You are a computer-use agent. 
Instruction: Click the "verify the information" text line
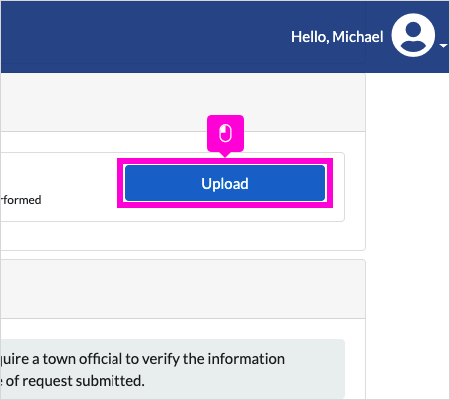coord(142,359)
